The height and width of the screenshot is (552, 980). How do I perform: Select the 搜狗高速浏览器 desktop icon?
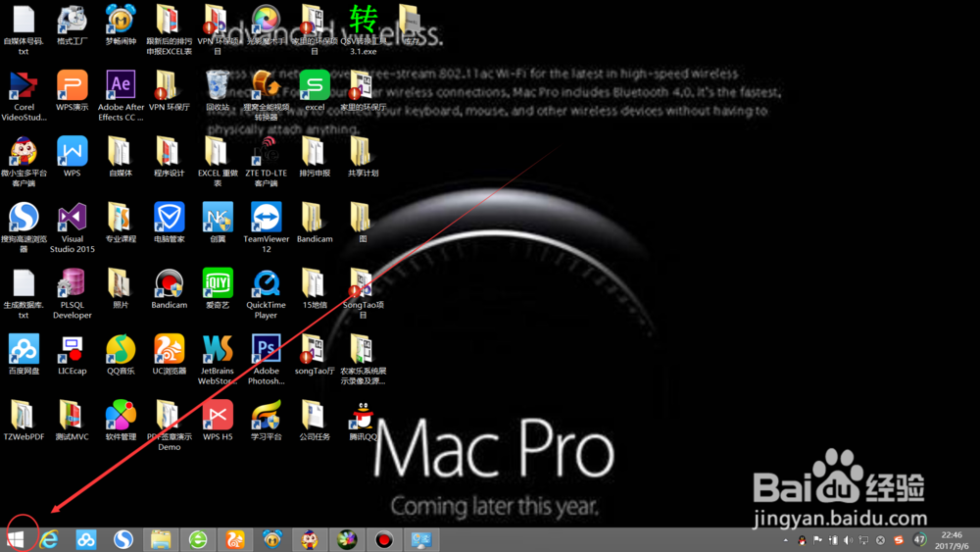(x=24, y=227)
